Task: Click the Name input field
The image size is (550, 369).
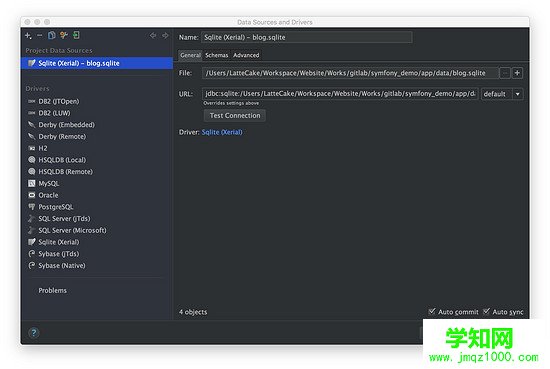Action: tap(307, 37)
